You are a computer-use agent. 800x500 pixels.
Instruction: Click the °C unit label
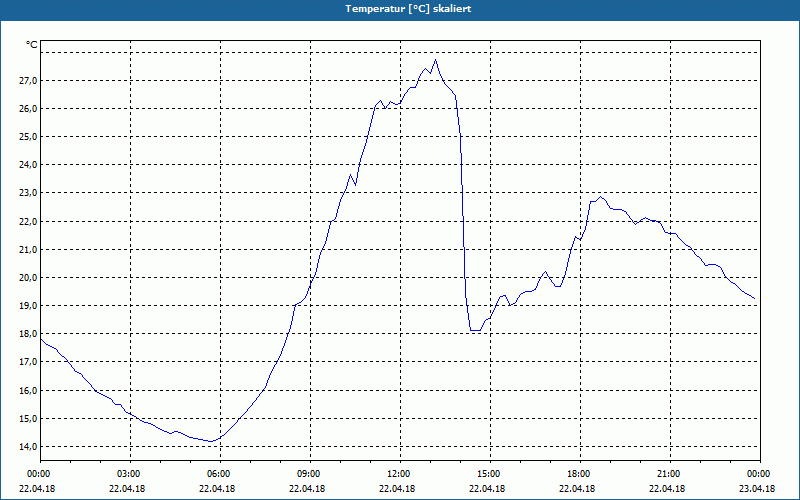tap(32, 45)
